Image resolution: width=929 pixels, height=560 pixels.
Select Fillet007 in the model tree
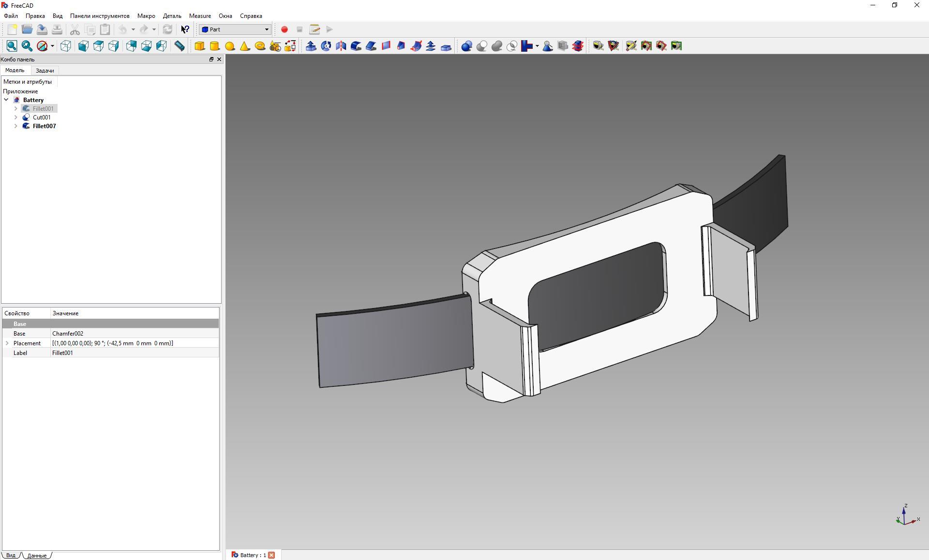(x=44, y=126)
